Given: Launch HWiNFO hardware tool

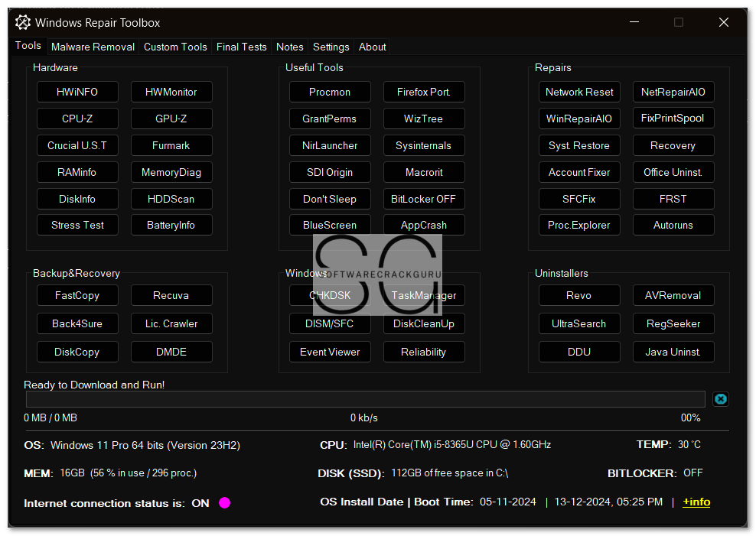Looking at the screenshot, I should tap(77, 92).
